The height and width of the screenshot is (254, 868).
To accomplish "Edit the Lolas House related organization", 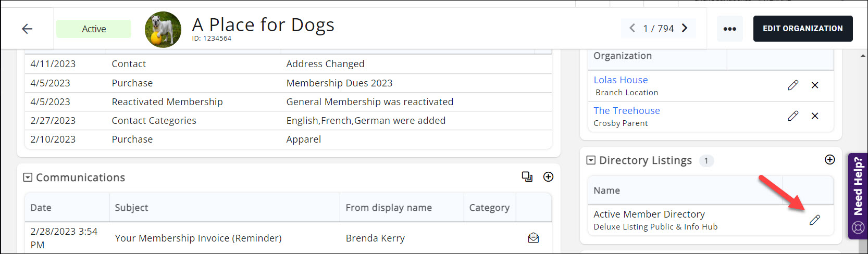I will (792, 85).
